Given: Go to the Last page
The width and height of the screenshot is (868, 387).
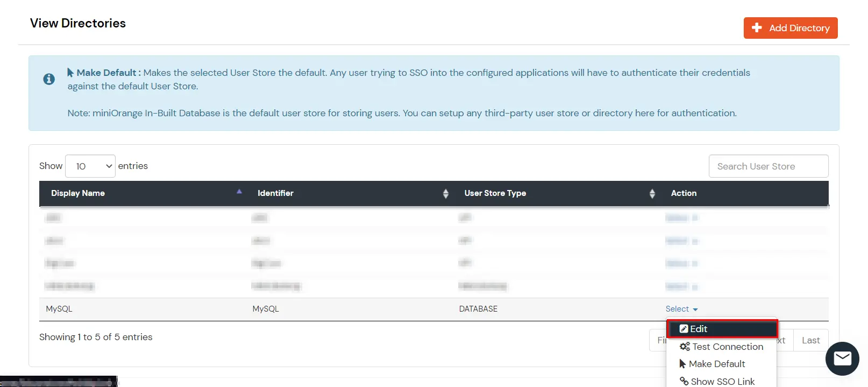Looking at the screenshot, I should click(811, 340).
